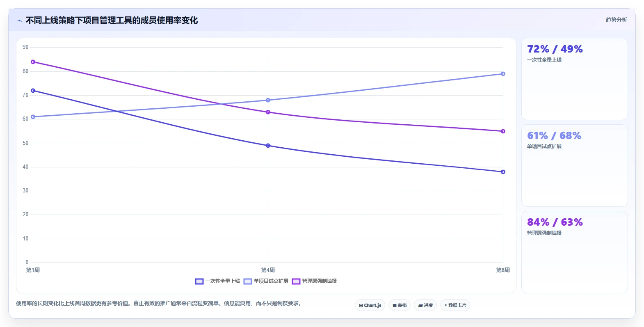This screenshot has width=644, height=327.
Task: Click the 第1周 x-axis label
Action: tap(33, 270)
